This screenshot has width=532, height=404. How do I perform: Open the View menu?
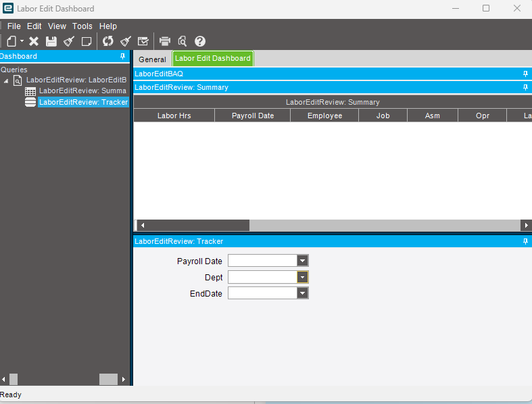[57, 26]
